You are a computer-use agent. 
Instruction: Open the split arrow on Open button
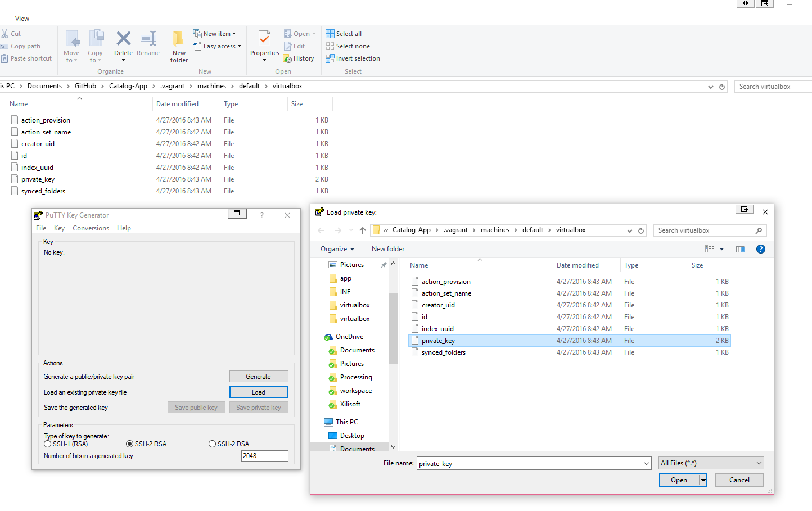(703, 480)
